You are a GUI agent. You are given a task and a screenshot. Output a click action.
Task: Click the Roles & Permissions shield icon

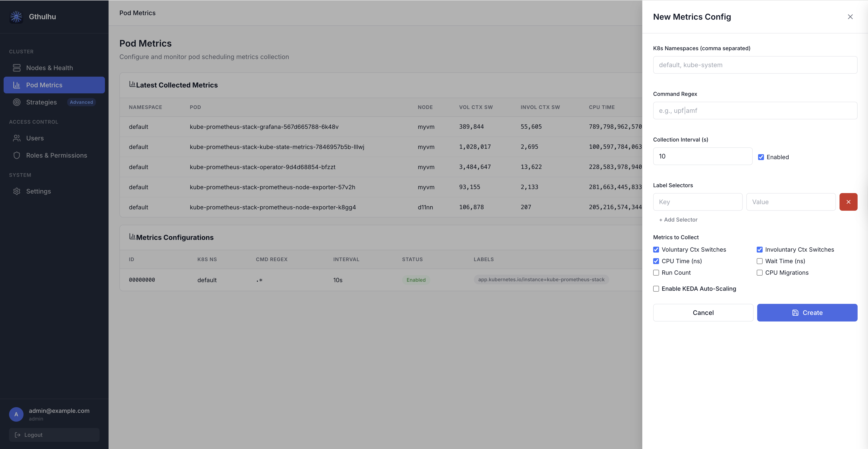pyautogui.click(x=17, y=155)
